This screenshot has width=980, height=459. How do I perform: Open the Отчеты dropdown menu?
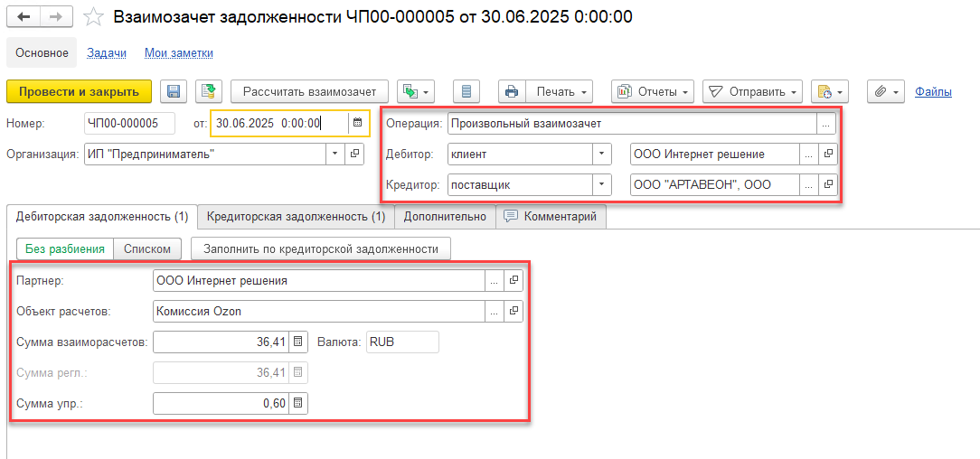pos(653,91)
